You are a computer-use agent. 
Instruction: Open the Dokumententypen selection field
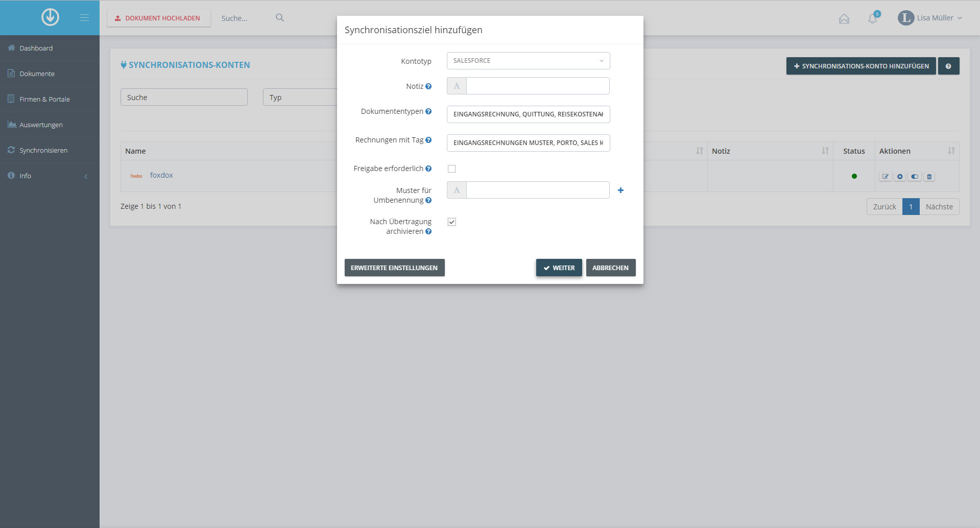click(x=528, y=114)
